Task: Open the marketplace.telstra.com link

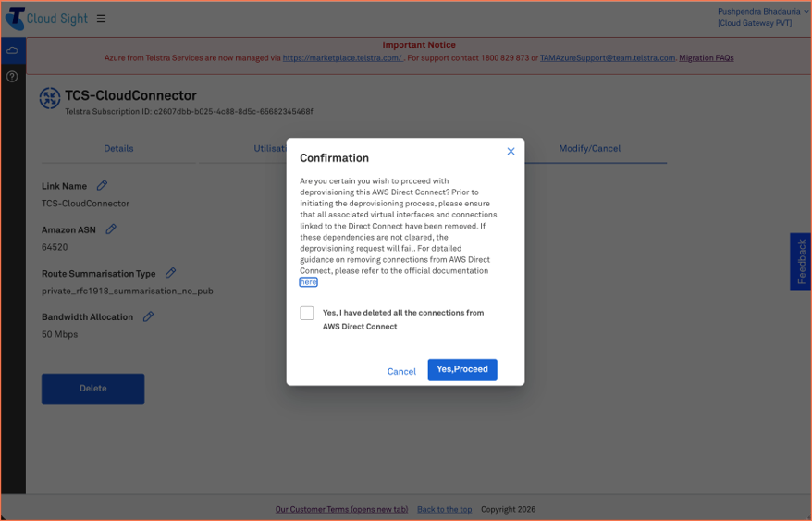Action: 342,58
